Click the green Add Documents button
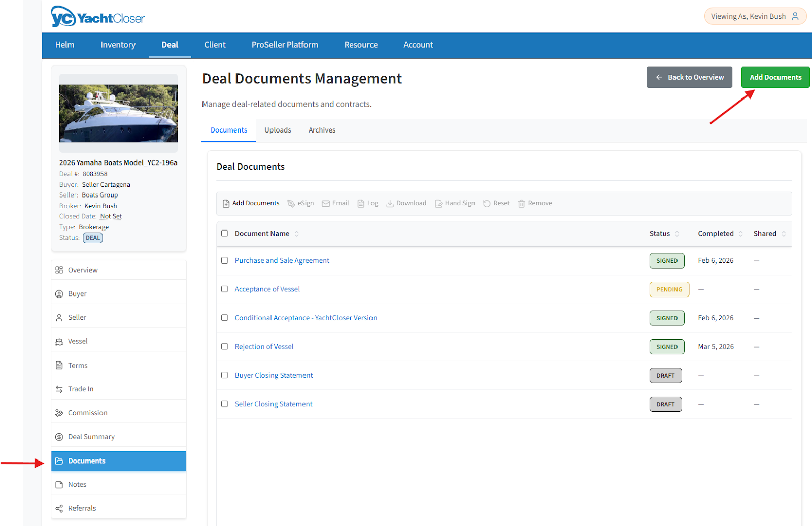The image size is (812, 526). pyautogui.click(x=775, y=77)
